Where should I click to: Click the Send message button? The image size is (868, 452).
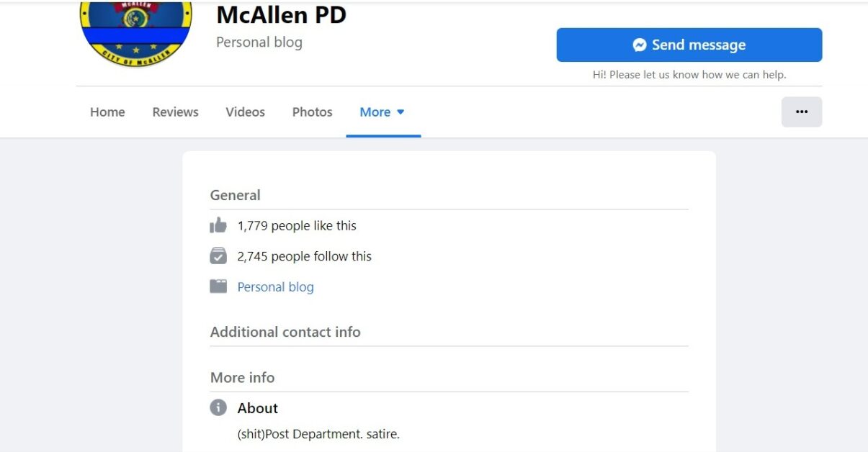point(689,45)
